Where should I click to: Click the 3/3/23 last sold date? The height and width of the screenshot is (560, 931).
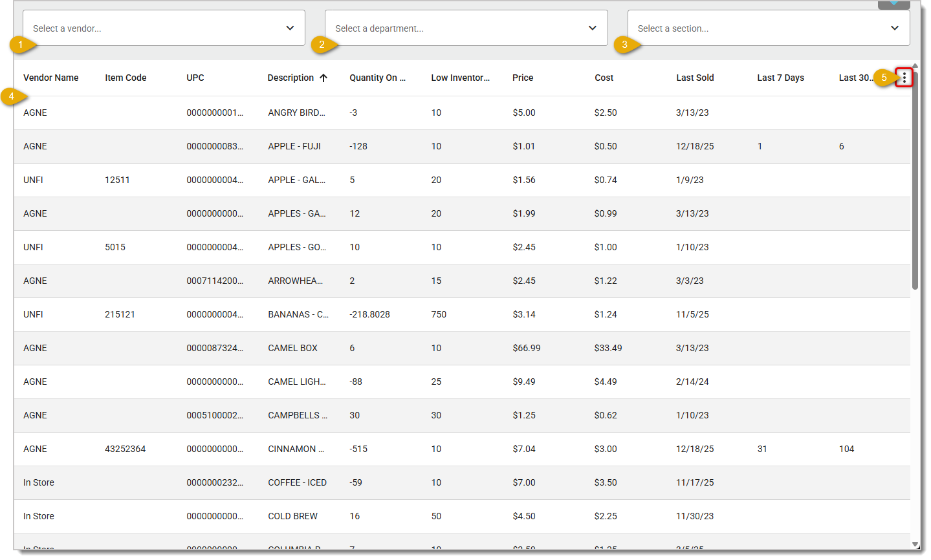690,281
